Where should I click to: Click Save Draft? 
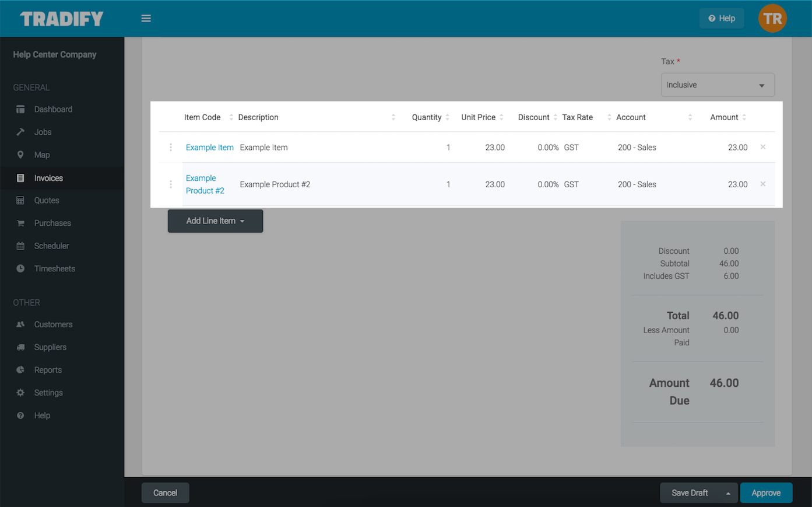[690, 493]
